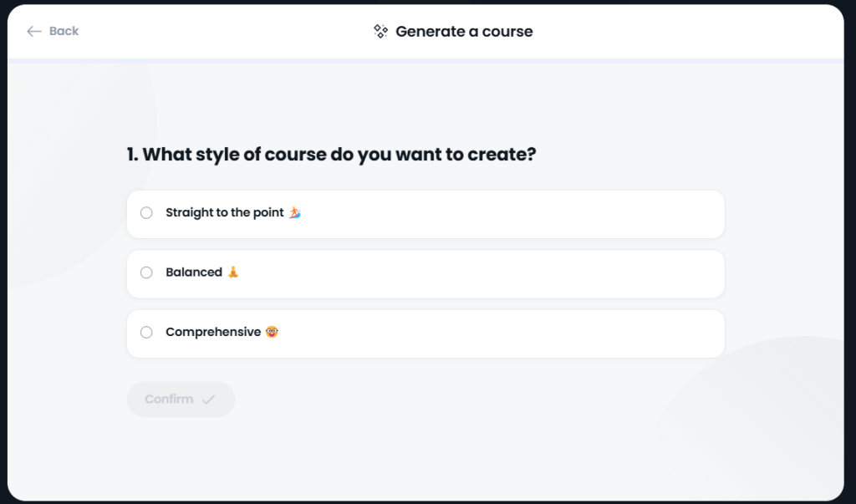Select the Balanced radio button
This screenshot has height=504, width=856.
146,272
